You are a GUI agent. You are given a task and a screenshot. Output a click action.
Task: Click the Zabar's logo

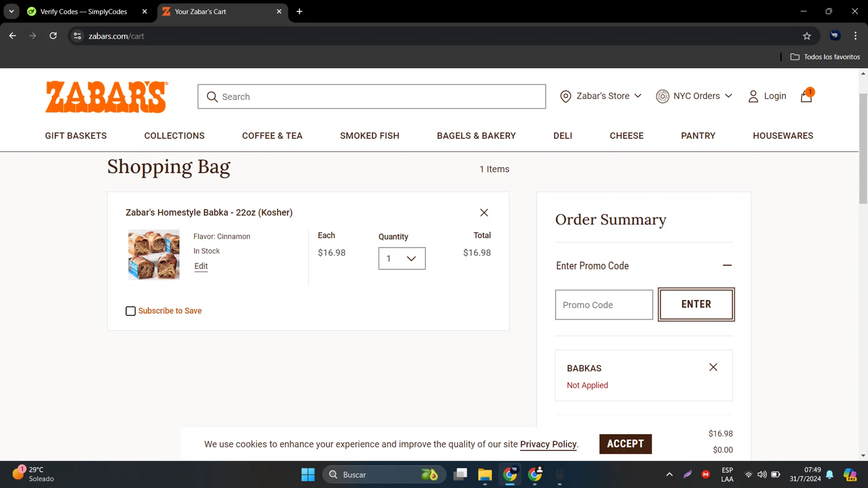tap(106, 97)
